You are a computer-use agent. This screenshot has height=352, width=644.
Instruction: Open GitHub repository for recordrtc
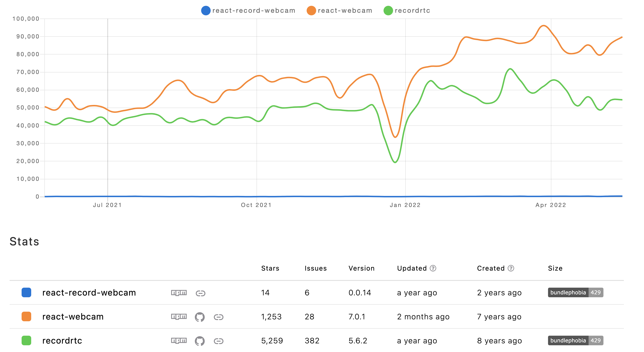[199, 341]
